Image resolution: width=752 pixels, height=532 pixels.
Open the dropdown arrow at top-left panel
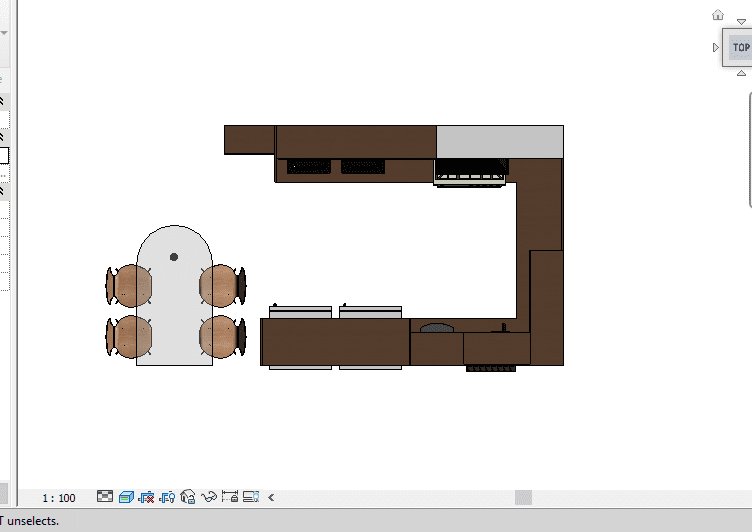(x=4, y=32)
